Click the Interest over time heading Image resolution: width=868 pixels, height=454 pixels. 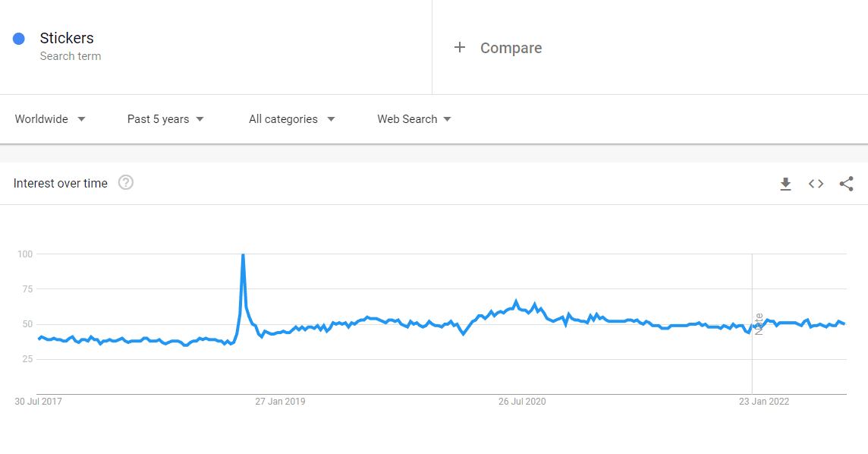(61, 183)
